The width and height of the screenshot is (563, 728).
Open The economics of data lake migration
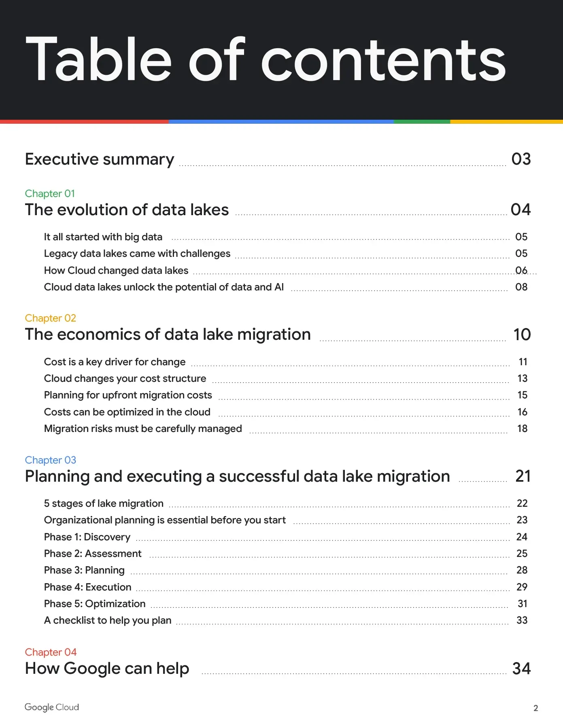pyautogui.click(x=168, y=334)
